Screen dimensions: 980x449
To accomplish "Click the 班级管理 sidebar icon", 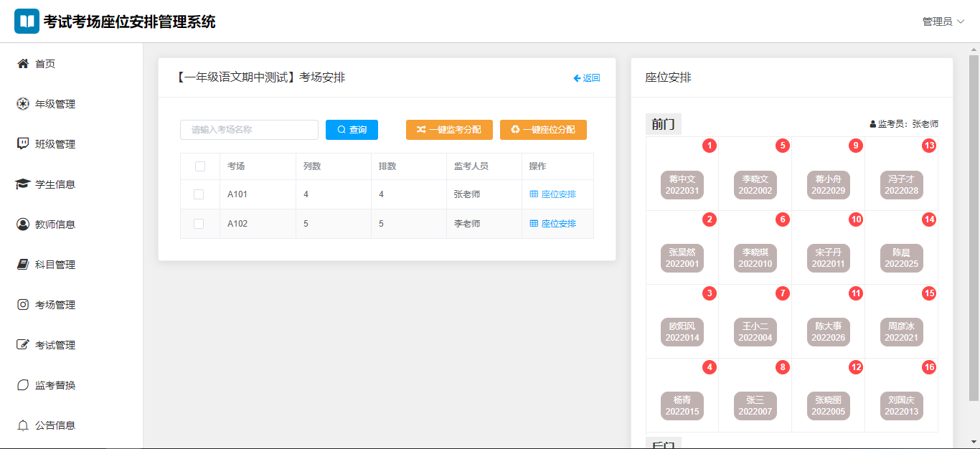I will 22,144.
